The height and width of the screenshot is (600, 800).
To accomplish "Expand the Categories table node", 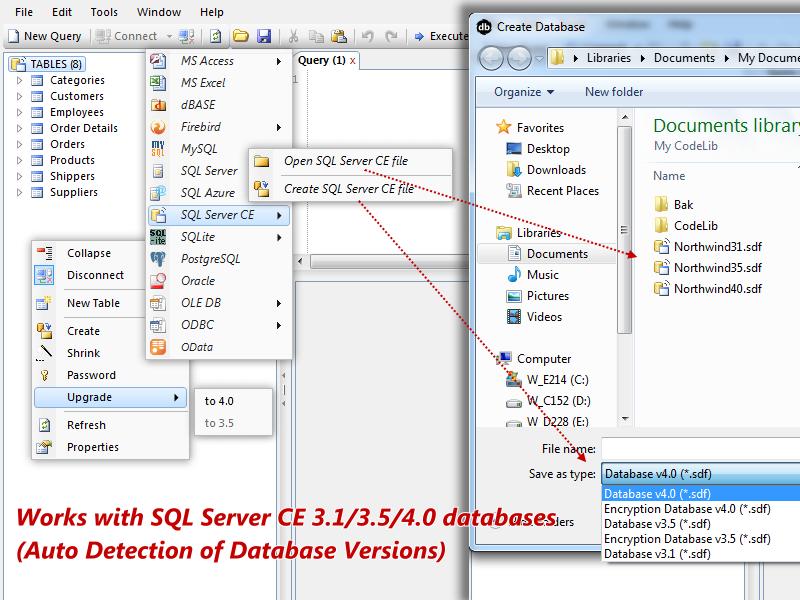I will (x=19, y=80).
